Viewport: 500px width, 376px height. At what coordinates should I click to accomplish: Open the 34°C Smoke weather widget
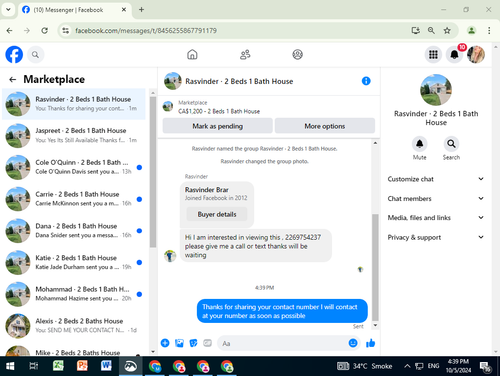tap(365, 366)
